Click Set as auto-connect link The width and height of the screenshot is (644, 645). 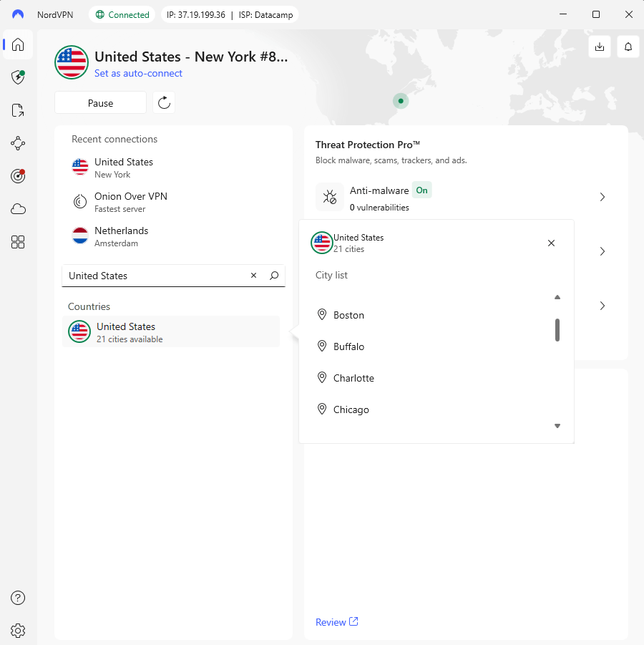pos(138,73)
